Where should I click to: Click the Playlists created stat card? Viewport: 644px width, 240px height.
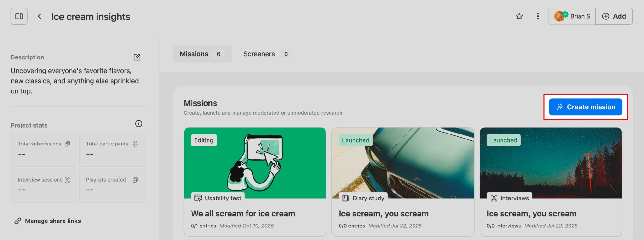(x=112, y=186)
